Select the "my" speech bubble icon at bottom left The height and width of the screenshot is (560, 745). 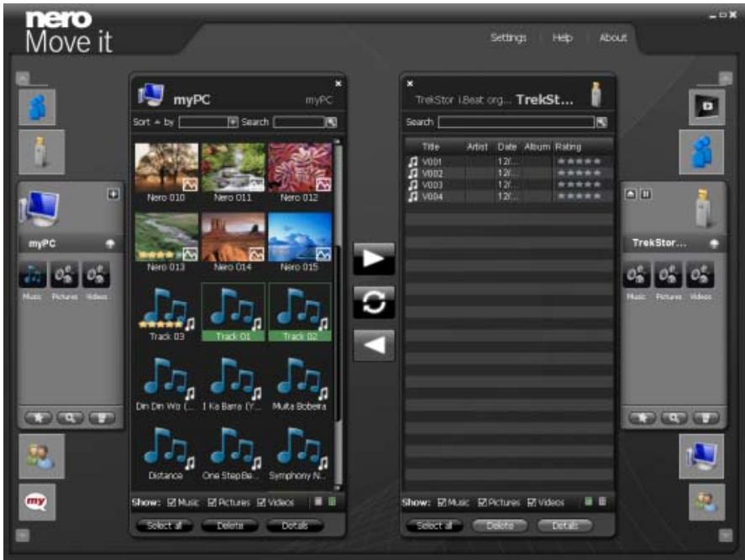37,502
